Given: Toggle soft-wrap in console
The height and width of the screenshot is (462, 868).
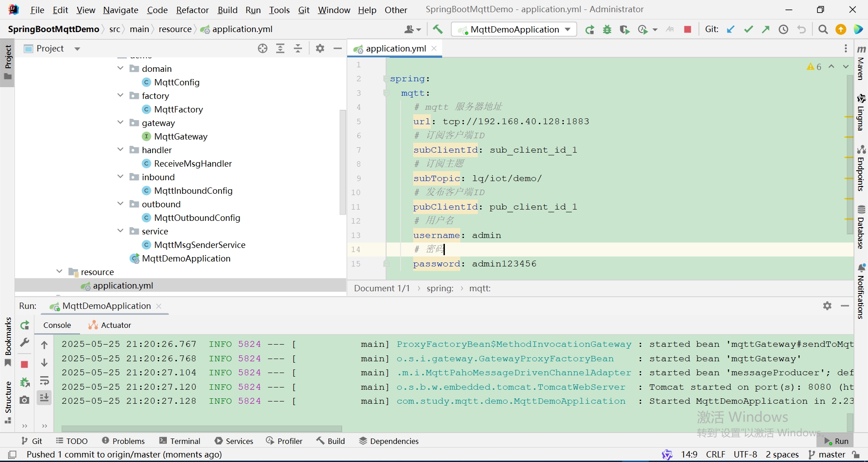Looking at the screenshot, I should 44,381.
